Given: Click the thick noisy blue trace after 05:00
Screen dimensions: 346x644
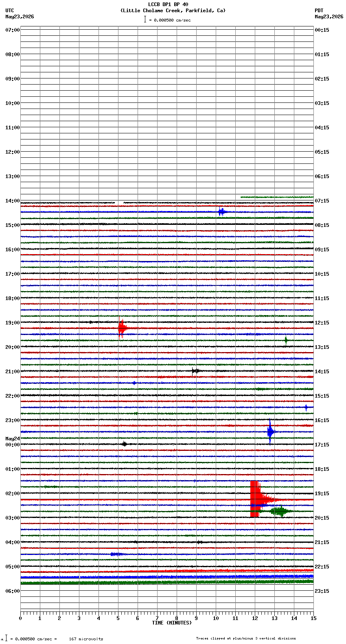Looking at the screenshot, I should [167, 577].
